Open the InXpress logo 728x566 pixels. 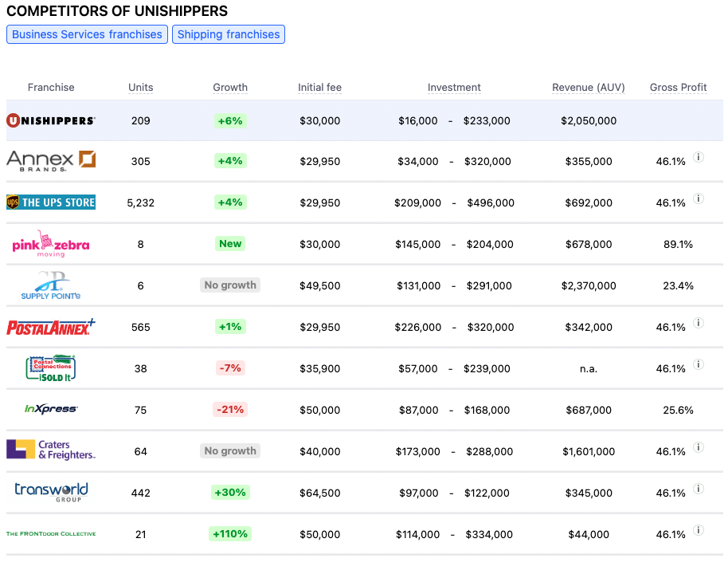51,409
